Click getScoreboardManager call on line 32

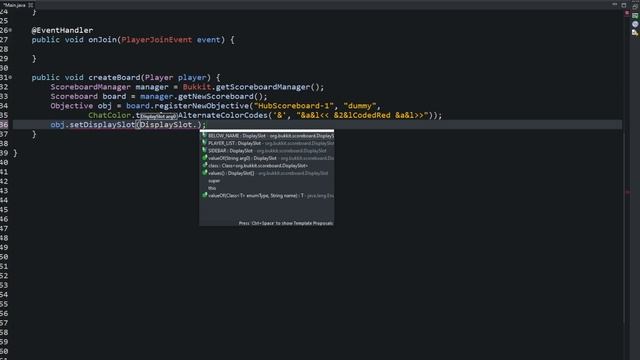pos(263,87)
